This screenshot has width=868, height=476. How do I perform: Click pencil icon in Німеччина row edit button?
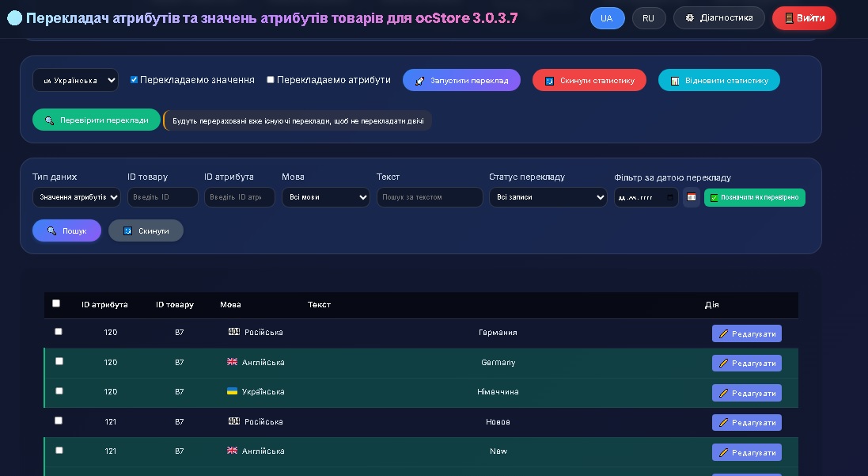coord(723,393)
